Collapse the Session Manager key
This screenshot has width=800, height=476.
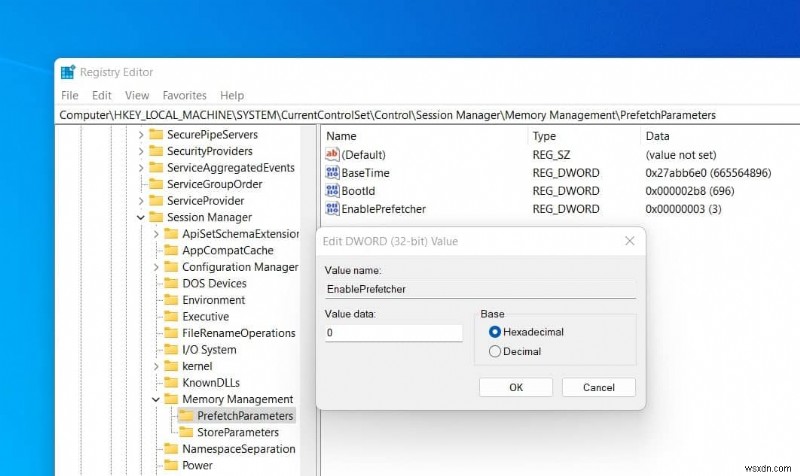(x=141, y=217)
